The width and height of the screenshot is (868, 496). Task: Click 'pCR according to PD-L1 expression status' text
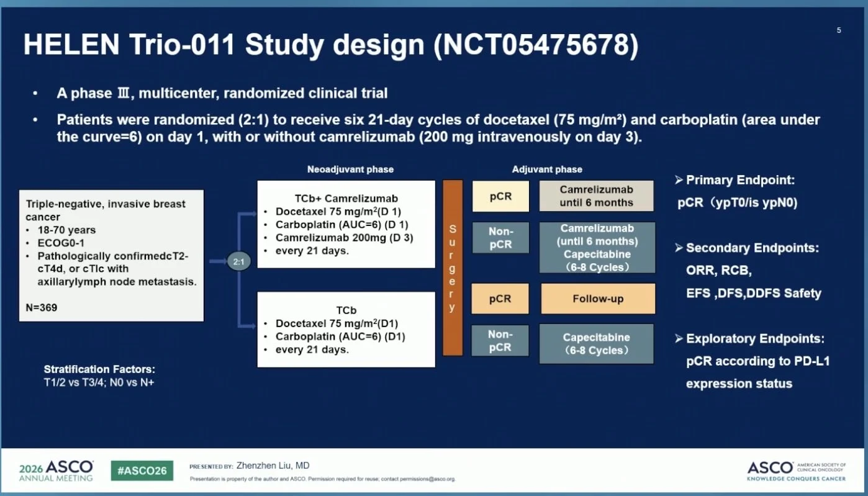758,372
